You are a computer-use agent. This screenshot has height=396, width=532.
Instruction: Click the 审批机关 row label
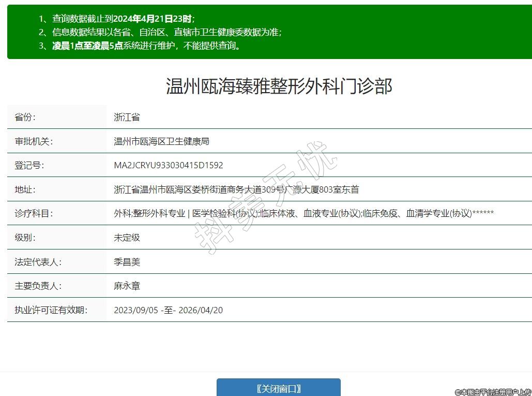pos(34,141)
